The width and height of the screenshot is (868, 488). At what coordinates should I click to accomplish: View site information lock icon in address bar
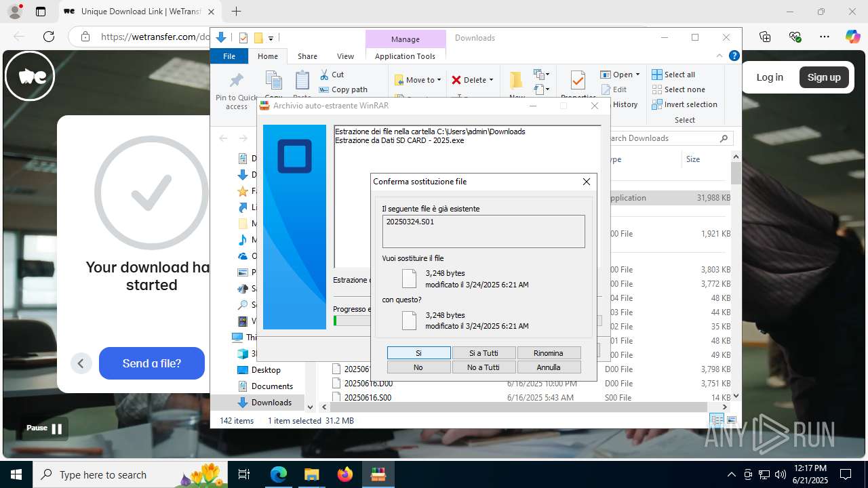coord(85,37)
